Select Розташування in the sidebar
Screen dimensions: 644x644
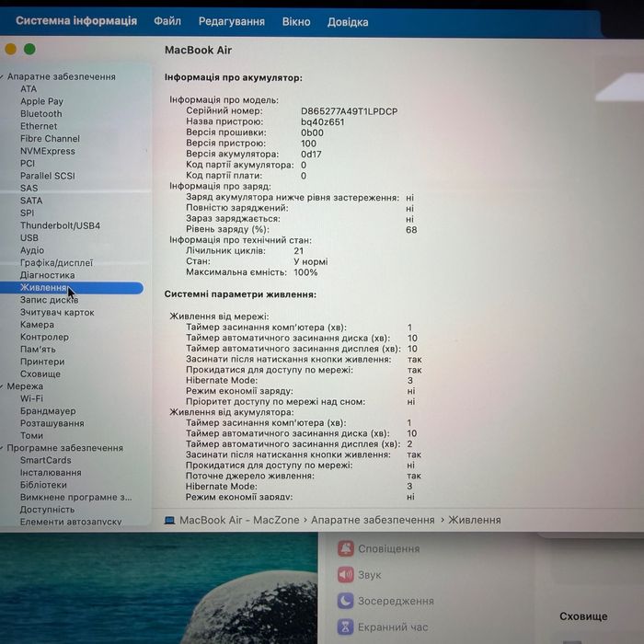point(52,423)
